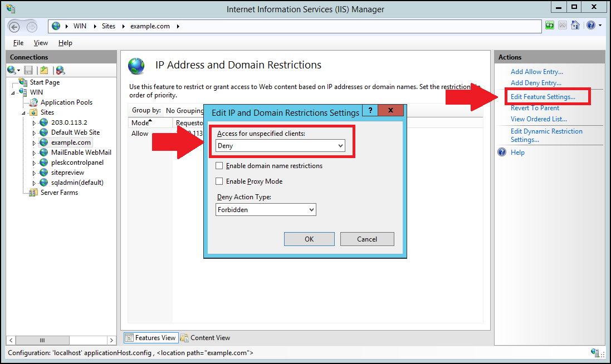Click the Save icon in Connections toolbar
The image size is (611, 364).
[x=28, y=70]
